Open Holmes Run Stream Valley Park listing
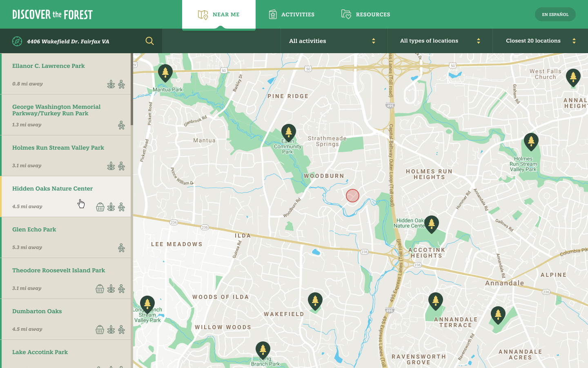 [65, 156]
